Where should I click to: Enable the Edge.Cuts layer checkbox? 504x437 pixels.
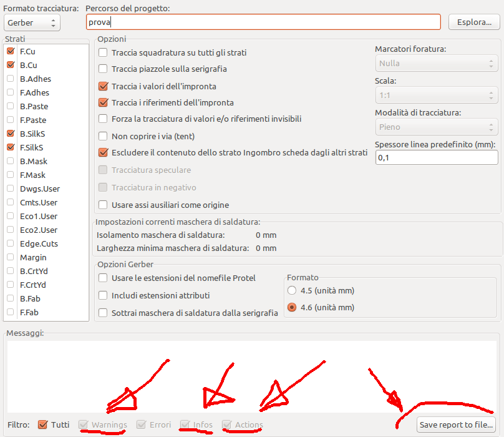coord(11,243)
